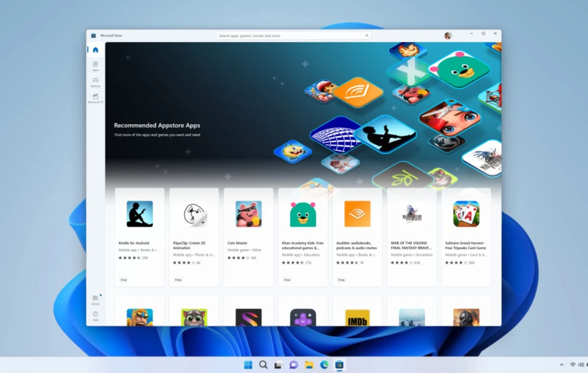Click the IMDb app icon

(x=357, y=319)
